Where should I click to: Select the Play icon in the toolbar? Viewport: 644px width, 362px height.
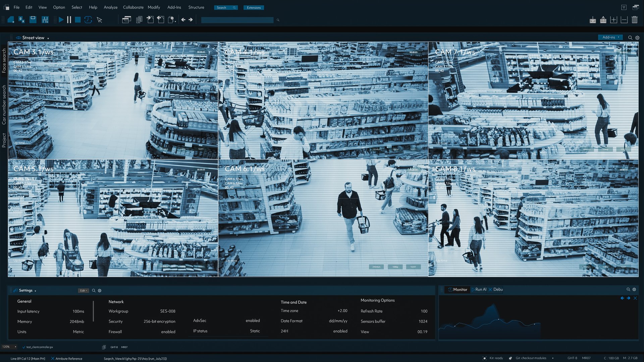pos(61,20)
